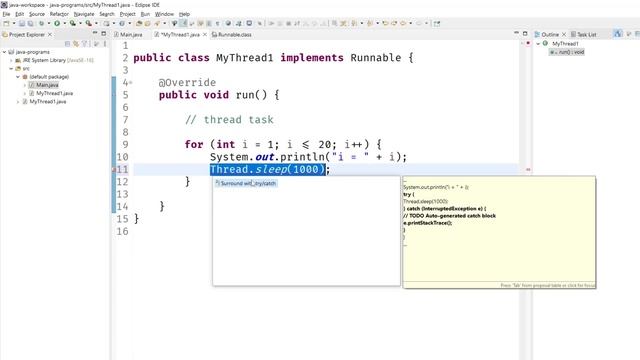This screenshot has height=360, width=640.
Task: Switch to the Task List tab
Action: [x=583, y=35]
